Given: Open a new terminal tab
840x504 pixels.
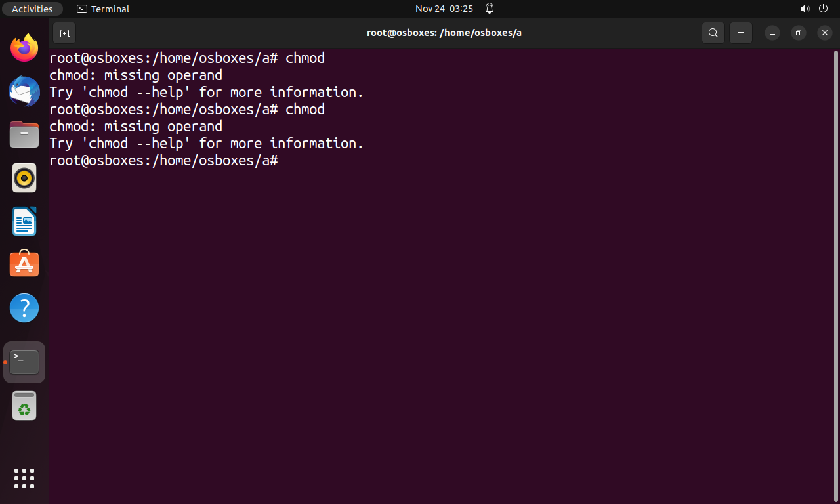Looking at the screenshot, I should (64, 33).
